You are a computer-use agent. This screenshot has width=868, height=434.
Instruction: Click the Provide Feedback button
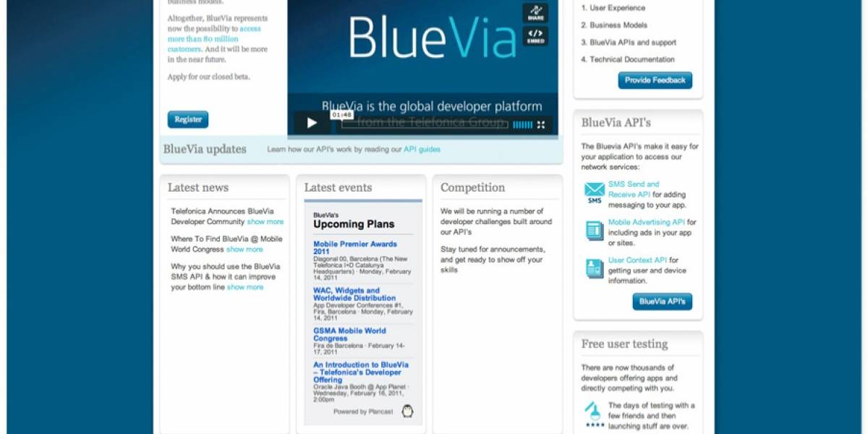click(655, 80)
